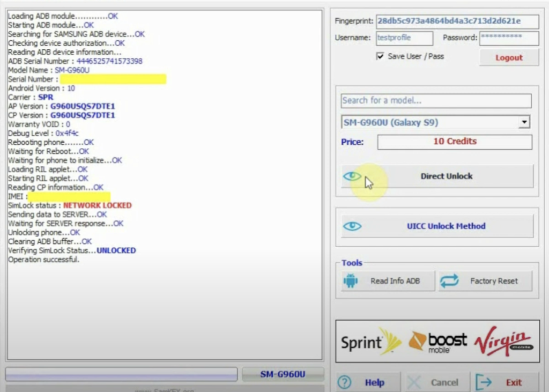This screenshot has height=392, width=549.
Task: Open the SM-G960U (Galaxy S9) model dropdown
Action: click(x=436, y=122)
